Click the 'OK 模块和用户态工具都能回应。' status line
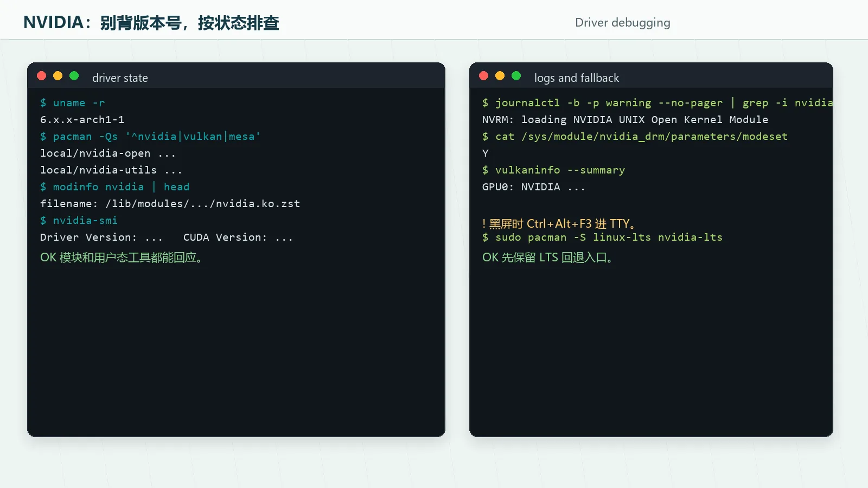The image size is (868, 488). point(122,258)
